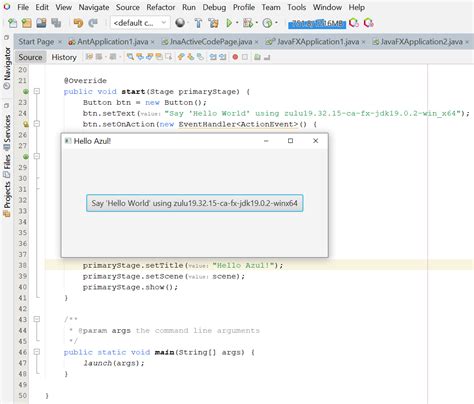Click Say 'Hello World' button in Hello Azul! window
The width and height of the screenshot is (474, 404).
click(x=195, y=203)
